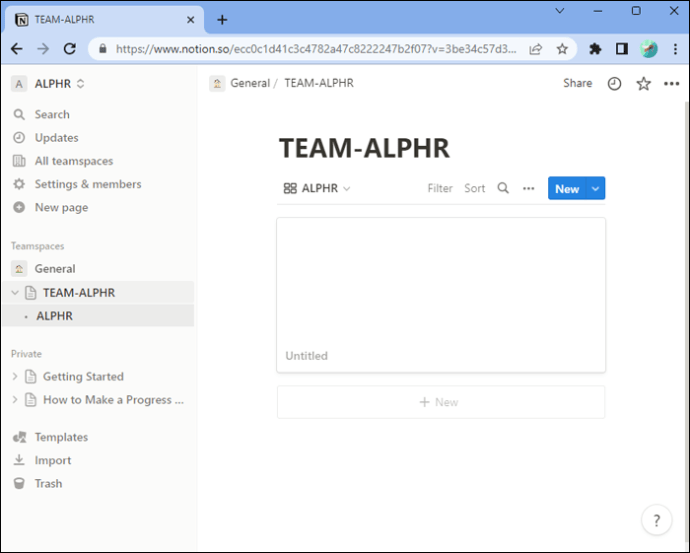The width and height of the screenshot is (690, 553).
Task: Click the TEAM-ALPHR page title
Action: pos(364,148)
